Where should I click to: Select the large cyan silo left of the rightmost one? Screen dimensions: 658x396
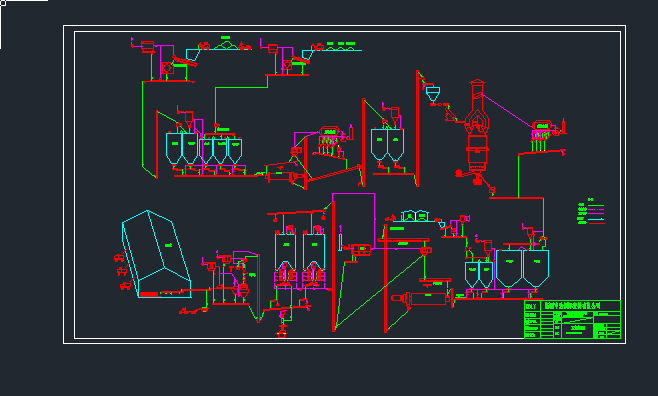509,268
